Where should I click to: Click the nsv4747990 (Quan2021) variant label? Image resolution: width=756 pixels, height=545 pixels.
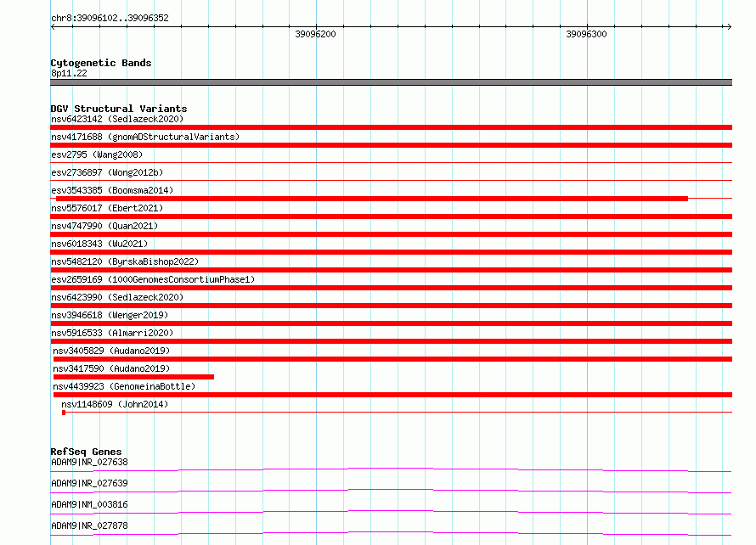click(x=104, y=226)
